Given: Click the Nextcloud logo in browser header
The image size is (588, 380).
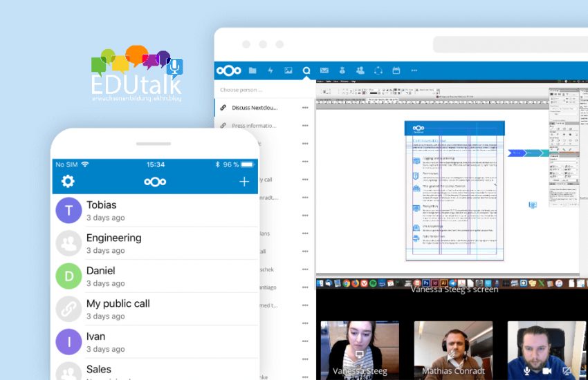Looking at the screenshot, I should [229, 70].
